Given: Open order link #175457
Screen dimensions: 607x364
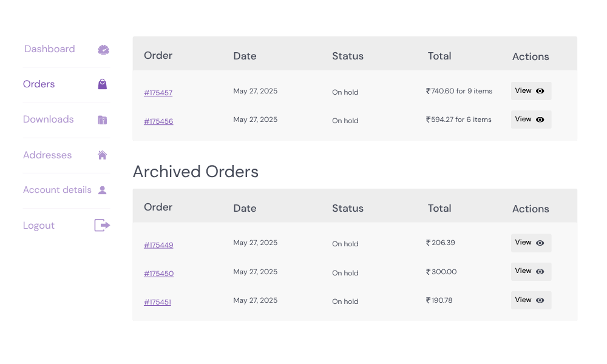Looking at the screenshot, I should pos(158,93).
